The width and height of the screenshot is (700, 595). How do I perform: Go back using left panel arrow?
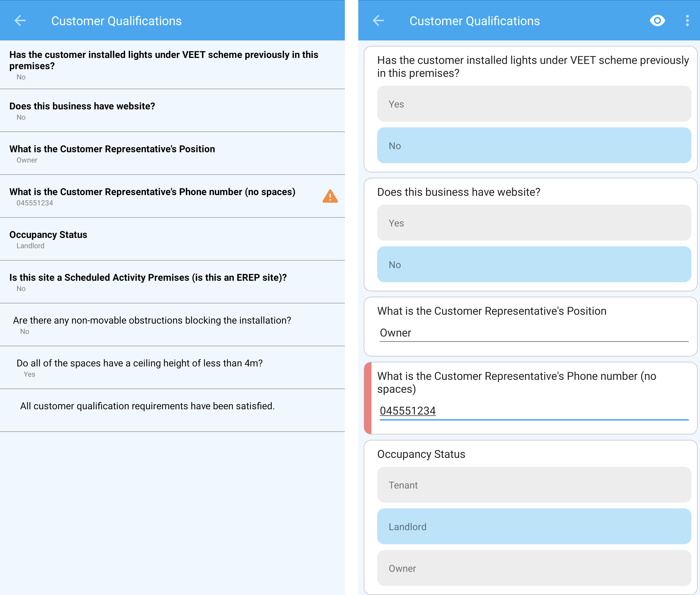[x=20, y=21]
